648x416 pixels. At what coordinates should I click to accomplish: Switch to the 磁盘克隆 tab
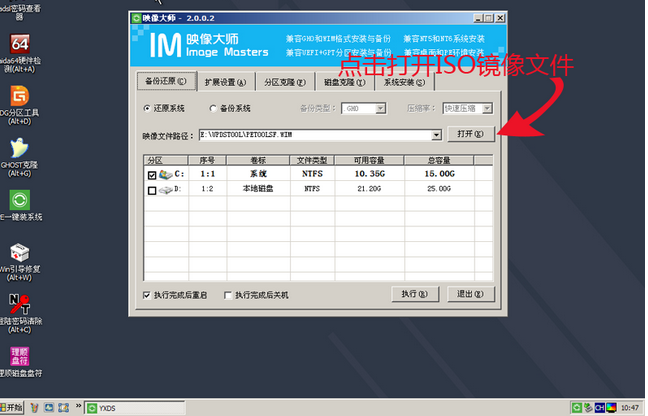(345, 82)
